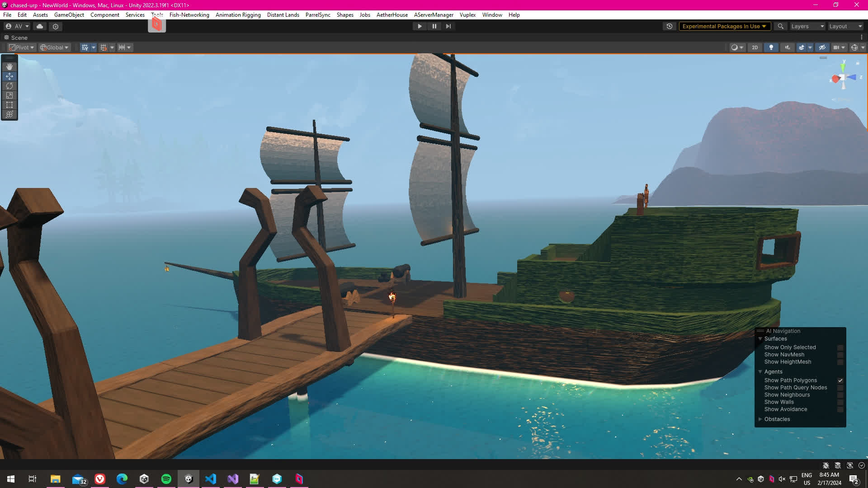Toggle hidden objects scene visibility
The width and height of the screenshot is (868, 488).
point(822,47)
